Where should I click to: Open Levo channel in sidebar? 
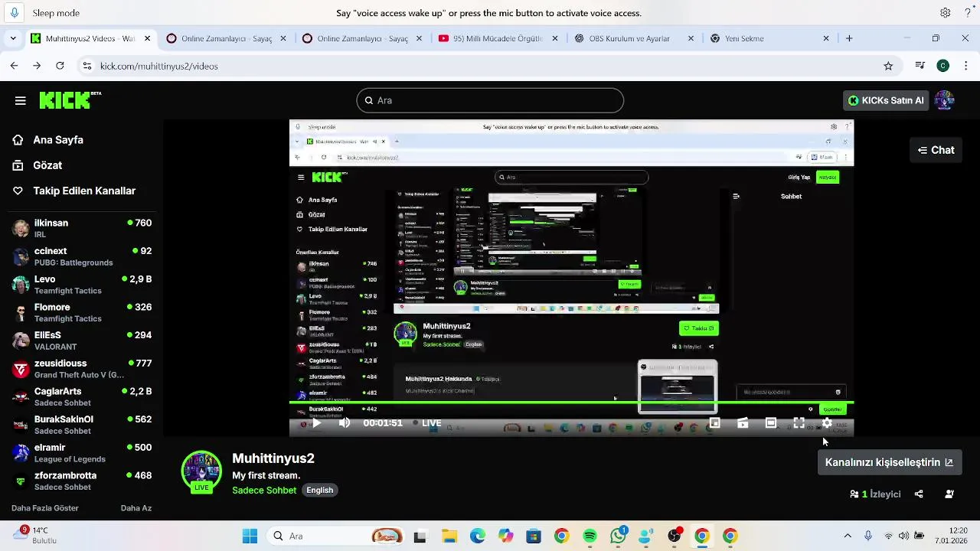82,285
